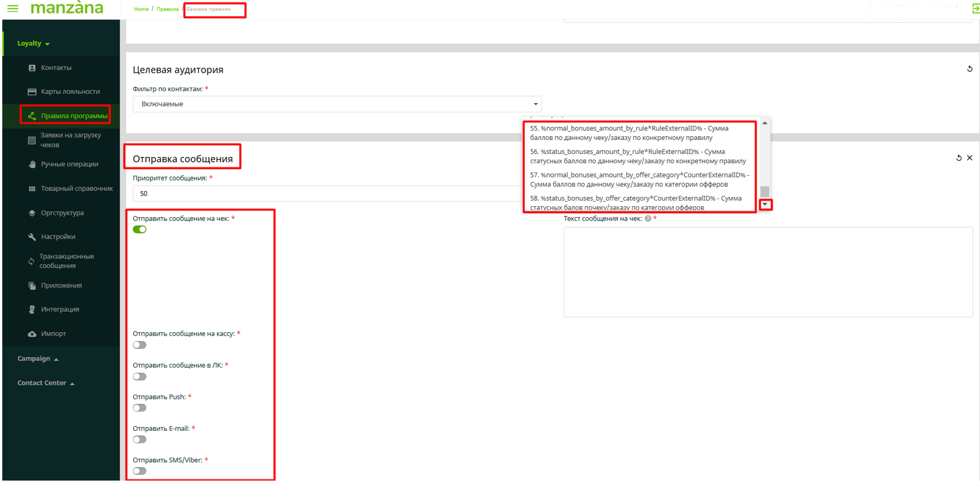Select Правила программы menu item
Image resolution: width=980 pixels, height=484 pixels.
coord(73,116)
